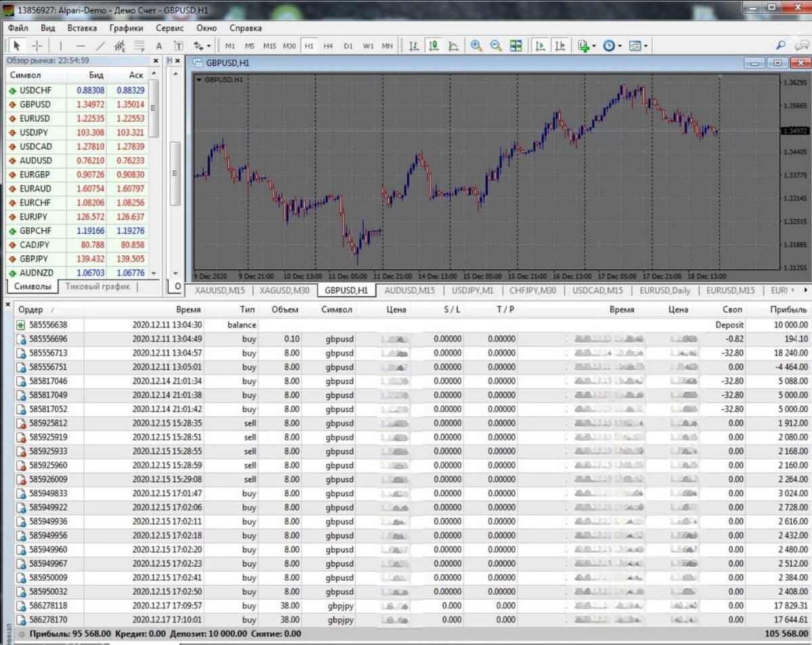812x645 pixels.
Task: Open the EURUSD,Daily chart tab
Action: [x=664, y=290]
